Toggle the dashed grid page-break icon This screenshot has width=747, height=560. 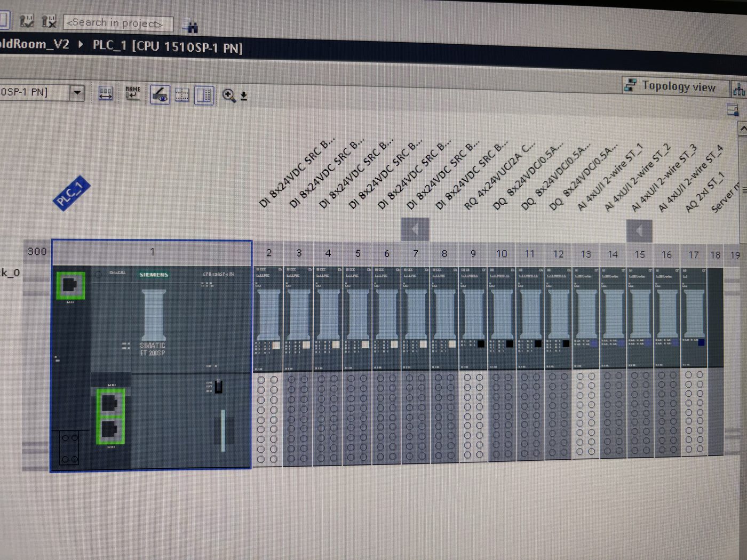pyautogui.click(x=182, y=95)
